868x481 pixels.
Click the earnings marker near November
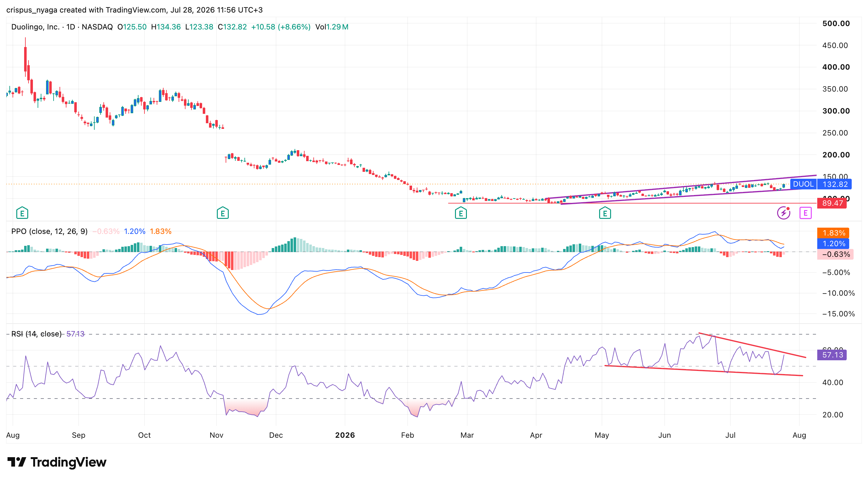pos(223,213)
